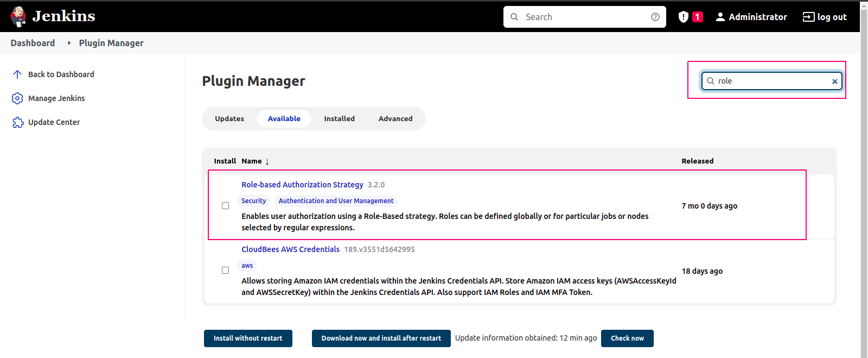Open Role-based Authorization Strategy plugin link

(x=302, y=185)
